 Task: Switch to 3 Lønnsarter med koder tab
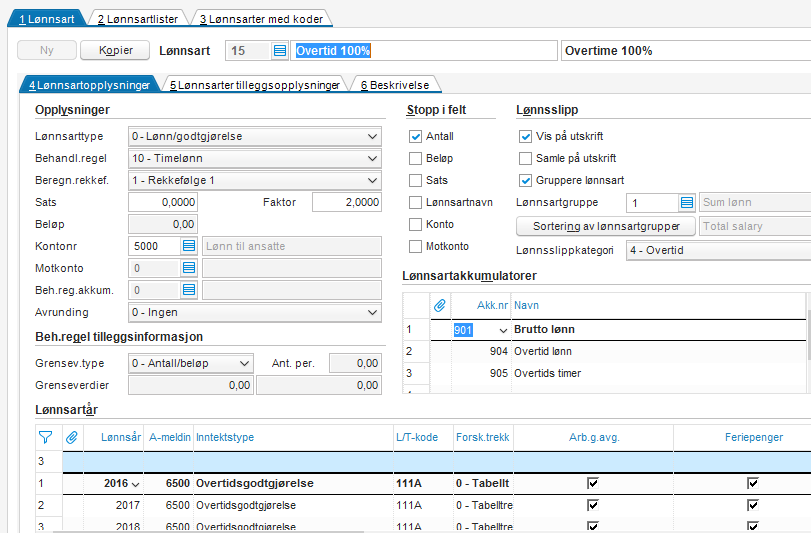(261, 19)
